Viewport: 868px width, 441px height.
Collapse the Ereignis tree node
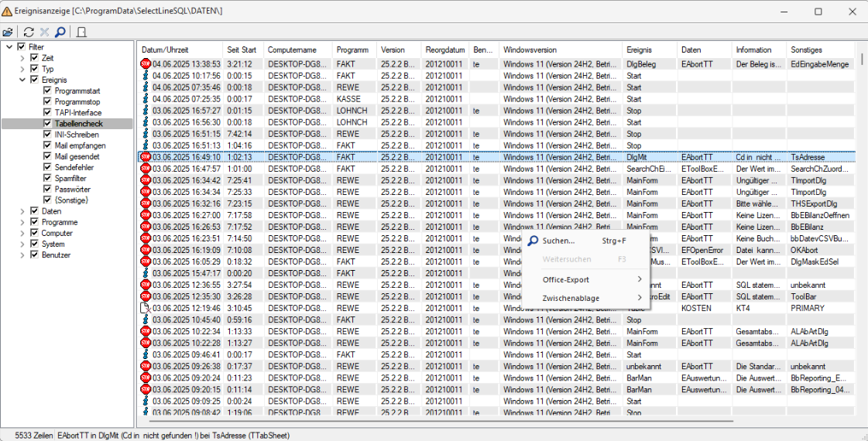22,80
